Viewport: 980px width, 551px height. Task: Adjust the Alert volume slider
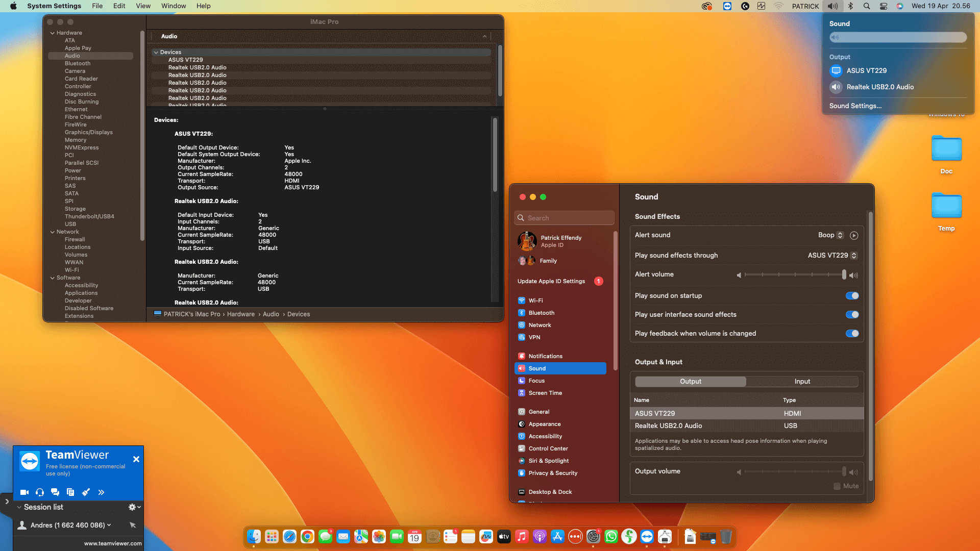tap(795, 274)
